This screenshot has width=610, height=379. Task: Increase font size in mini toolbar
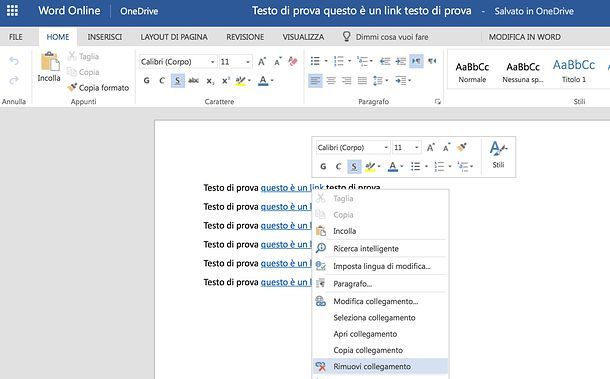click(430, 147)
